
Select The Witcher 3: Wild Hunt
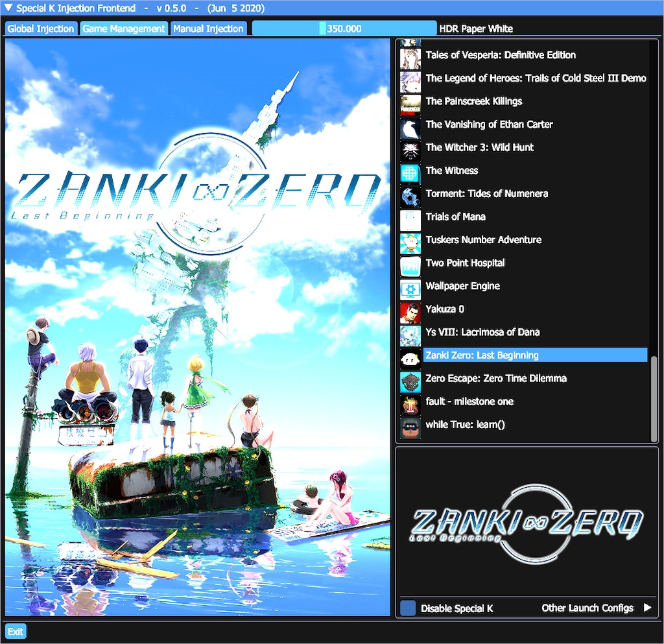pos(479,147)
